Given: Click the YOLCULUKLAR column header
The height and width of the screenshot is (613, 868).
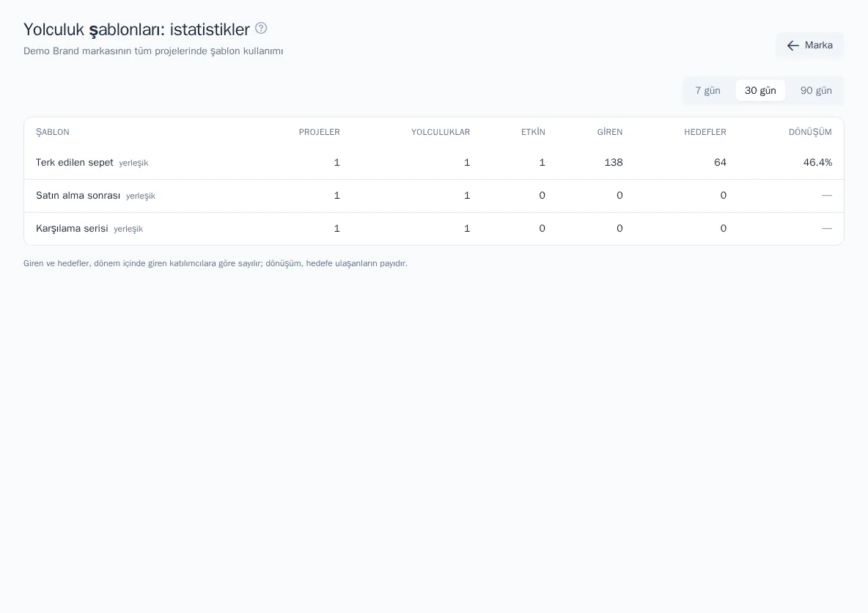Looking at the screenshot, I should (441, 132).
